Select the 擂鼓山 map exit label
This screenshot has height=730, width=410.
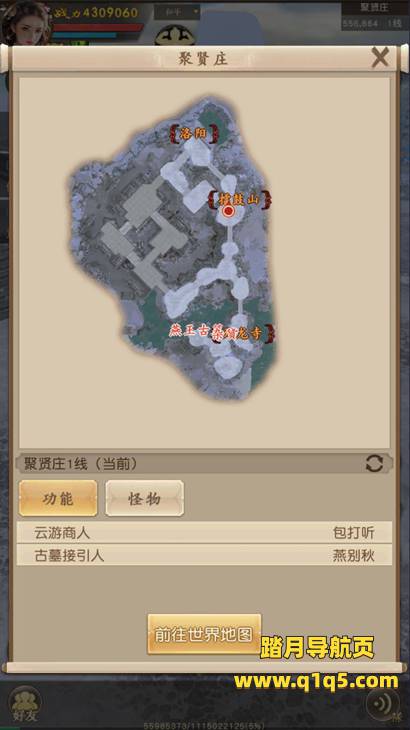tap(240, 199)
